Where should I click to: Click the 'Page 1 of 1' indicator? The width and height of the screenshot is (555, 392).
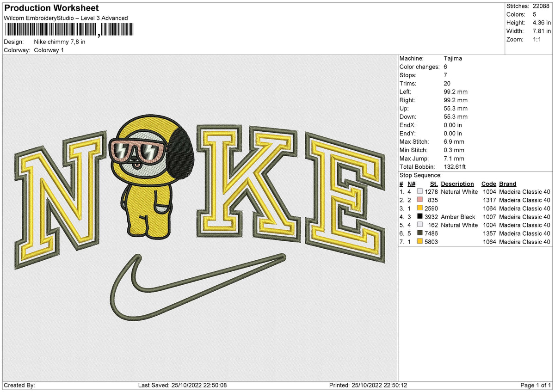[x=536, y=386]
